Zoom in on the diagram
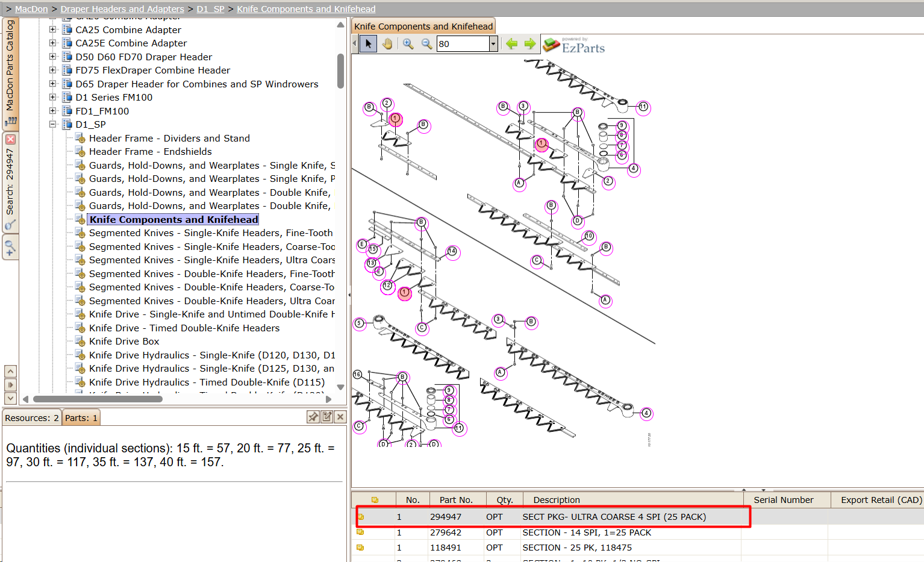This screenshot has width=924, height=562. [x=408, y=44]
